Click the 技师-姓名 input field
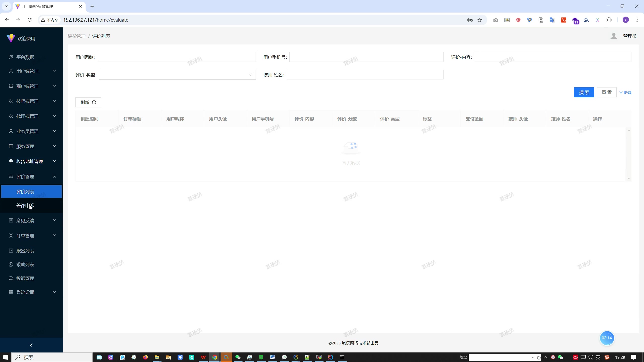Image resolution: width=644 pixels, height=362 pixels. point(365,75)
